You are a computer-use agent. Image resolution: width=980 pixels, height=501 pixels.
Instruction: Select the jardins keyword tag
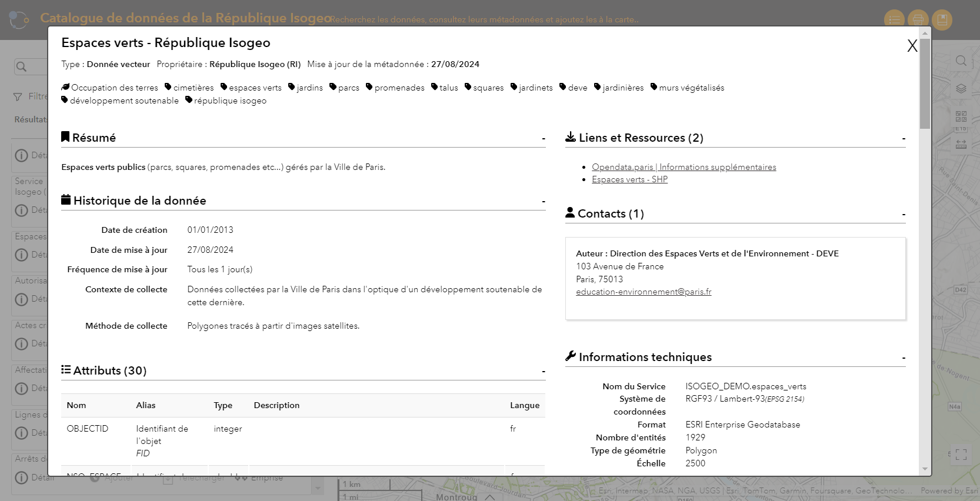click(305, 88)
